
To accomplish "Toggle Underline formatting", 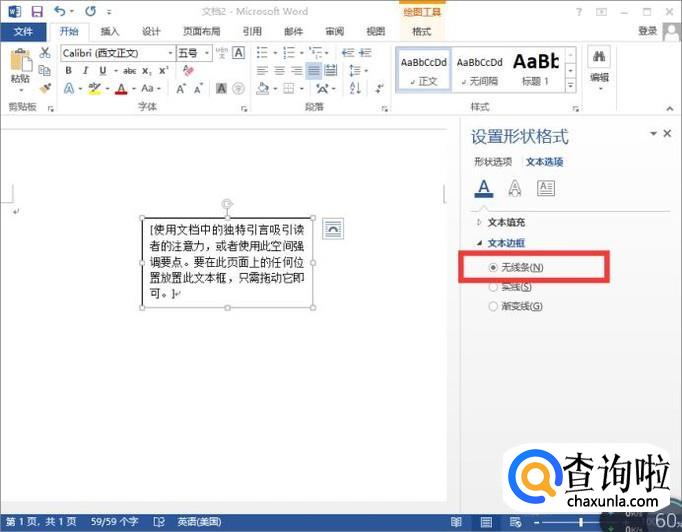I will pos(103,70).
